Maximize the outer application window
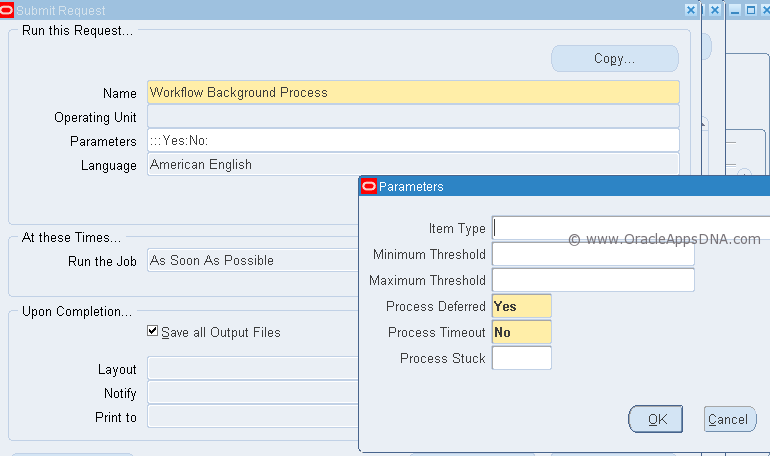770x456 pixels. click(x=751, y=10)
